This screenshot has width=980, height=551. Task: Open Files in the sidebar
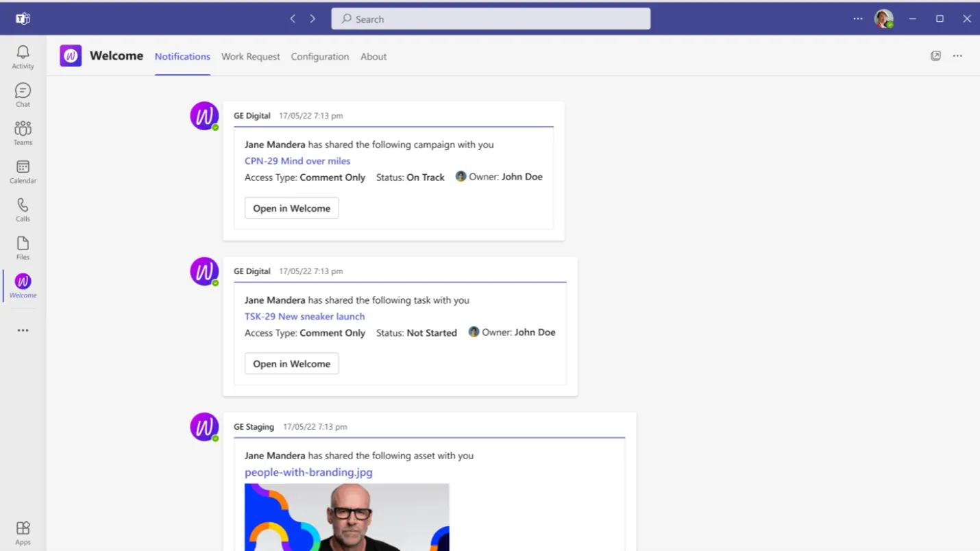[x=23, y=248]
